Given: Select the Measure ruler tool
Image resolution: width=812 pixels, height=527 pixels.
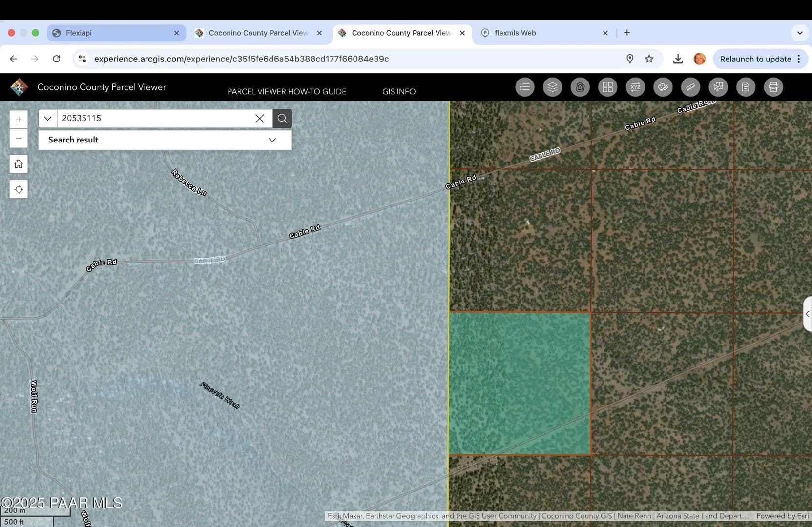Looking at the screenshot, I should pyautogui.click(x=690, y=87).
